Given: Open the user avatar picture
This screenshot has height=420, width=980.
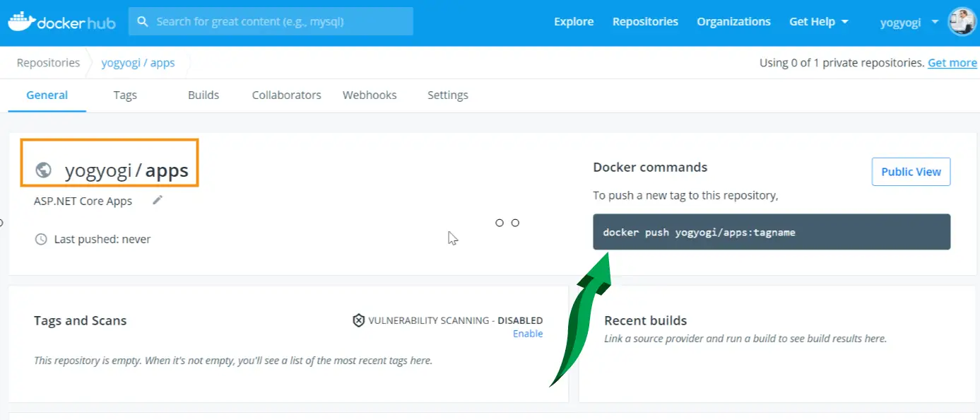Looking at the screenshot, I should 961,22.
